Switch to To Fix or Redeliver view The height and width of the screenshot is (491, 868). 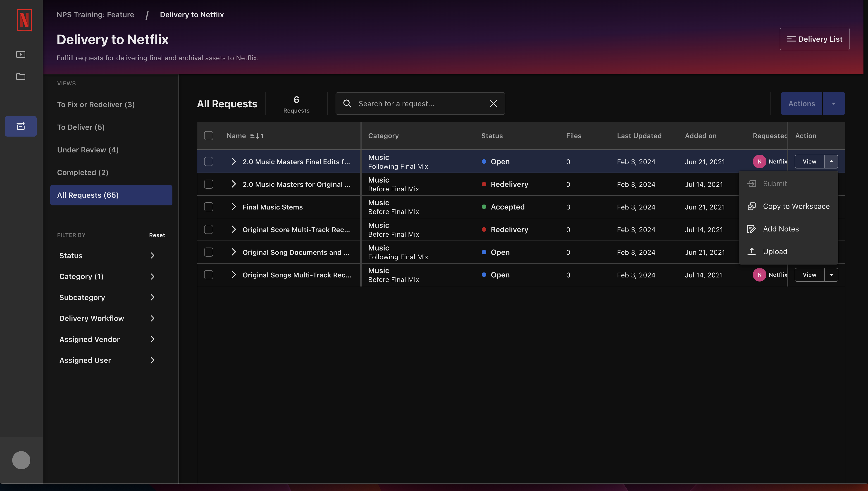tap(111, 105)
